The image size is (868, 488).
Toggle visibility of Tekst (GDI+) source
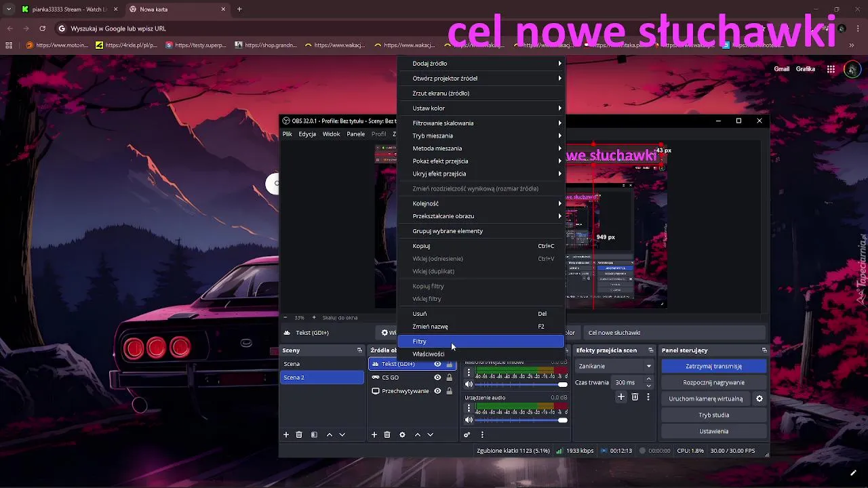click(437, 364)
